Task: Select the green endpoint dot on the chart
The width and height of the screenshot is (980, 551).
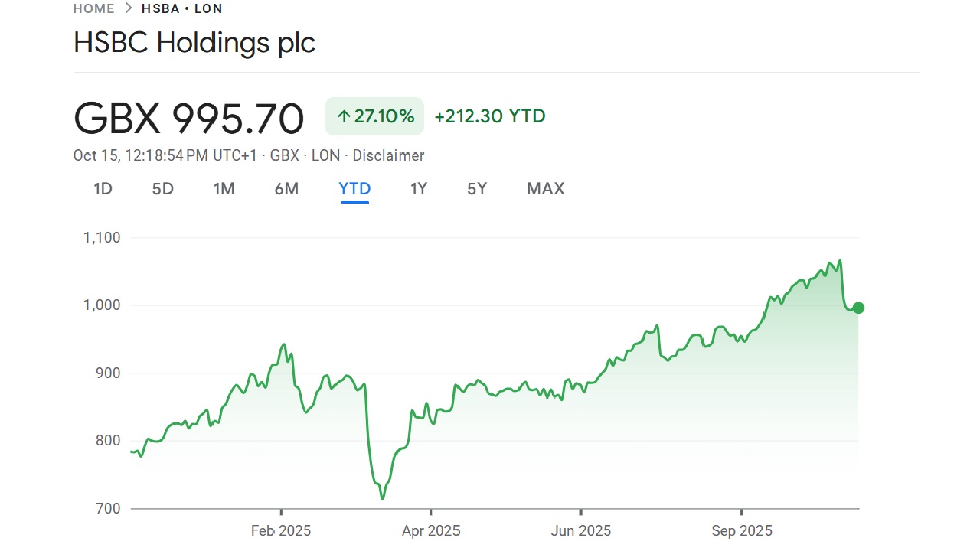Action: click(x=858, y=308)
